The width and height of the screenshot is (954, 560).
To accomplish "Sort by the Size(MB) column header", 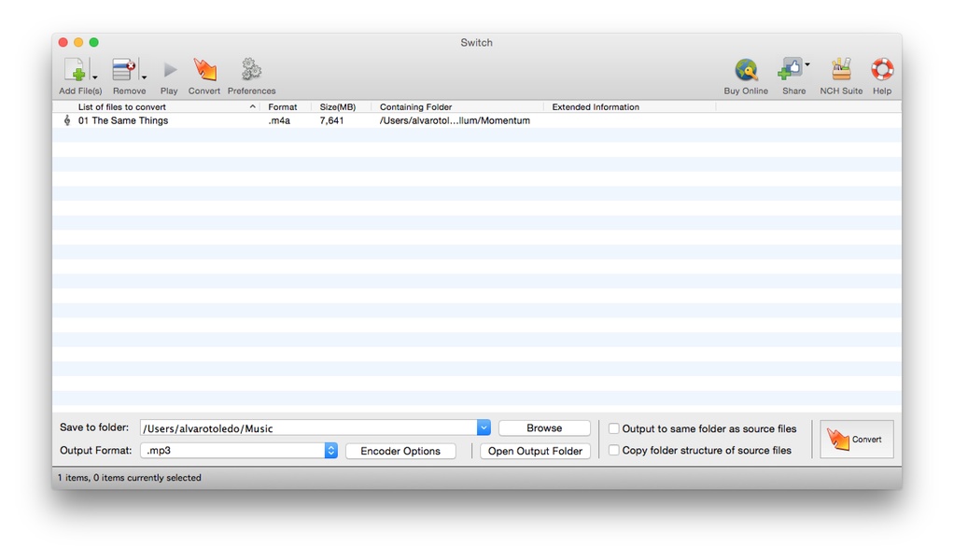I will point(337,107).
